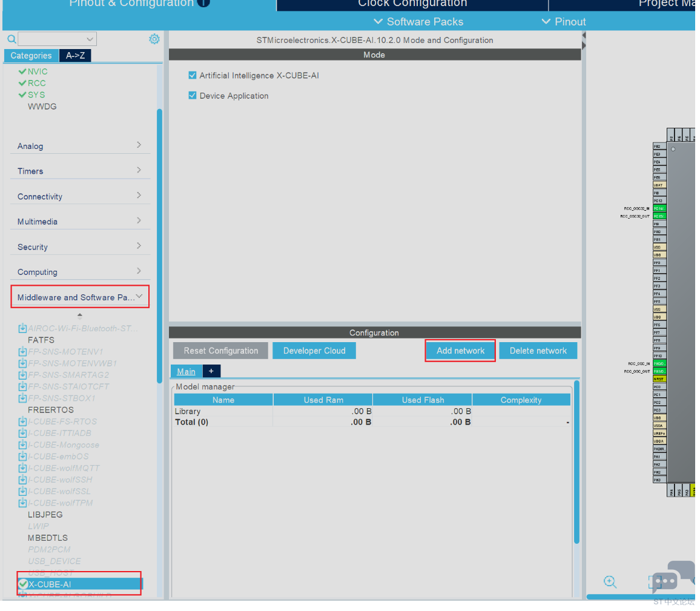
Task: Click the Used Ram column header
Action: point(323,400)
